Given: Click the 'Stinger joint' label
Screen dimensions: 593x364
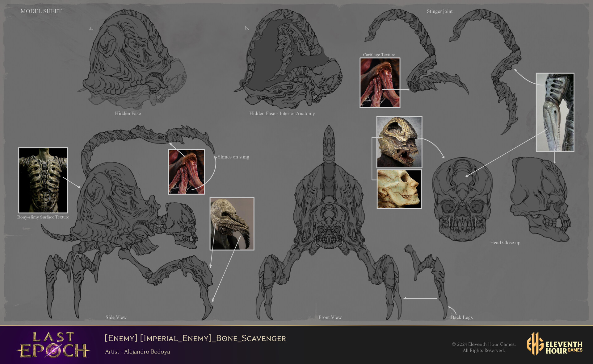Looking at the screenshot, I should 439,11.
